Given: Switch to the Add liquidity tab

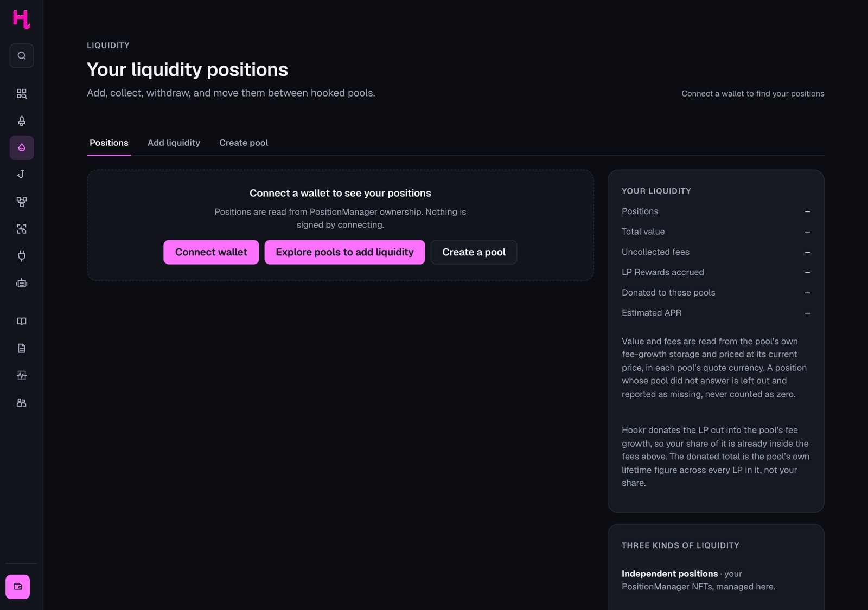Looking at the screenshot, I should pos(174,143).
